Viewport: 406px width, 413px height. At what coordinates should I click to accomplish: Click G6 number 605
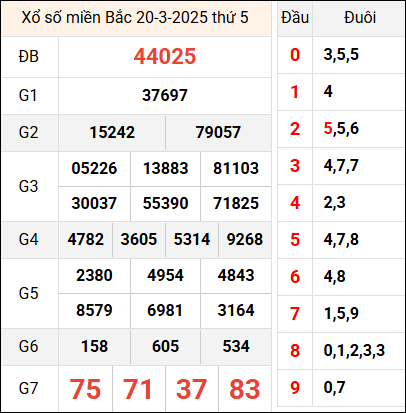165,346
